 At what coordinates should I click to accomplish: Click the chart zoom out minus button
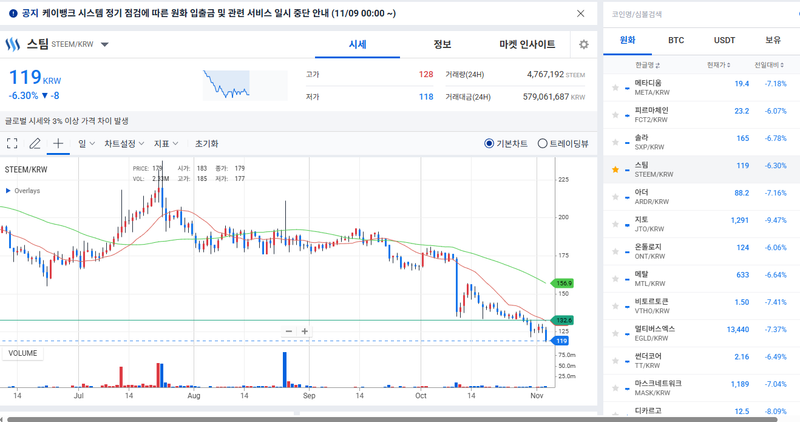289,331
